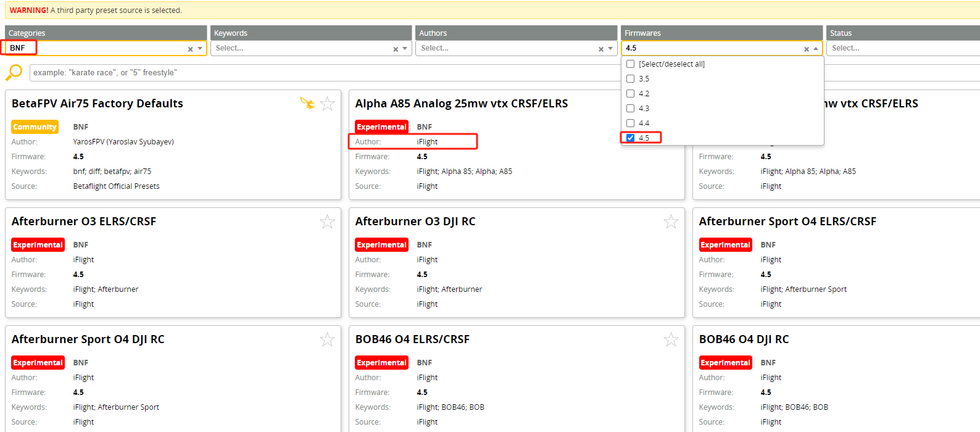Click the Community badge on BetaFPV Air75

coord(35,127)
